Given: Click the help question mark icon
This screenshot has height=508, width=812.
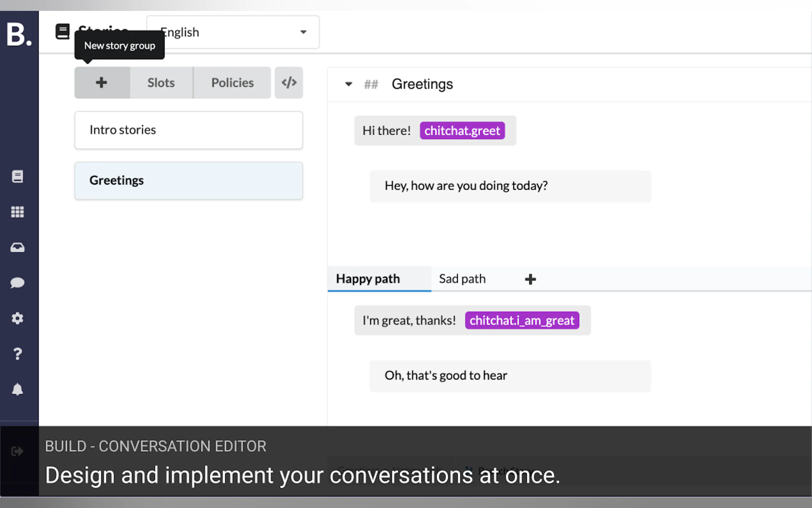Looking at the screenshot, I should click(18, 354).
